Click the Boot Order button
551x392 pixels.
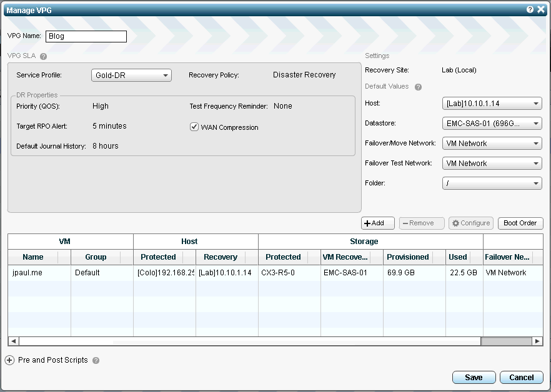pyautogui.click(x=520, y=223)
